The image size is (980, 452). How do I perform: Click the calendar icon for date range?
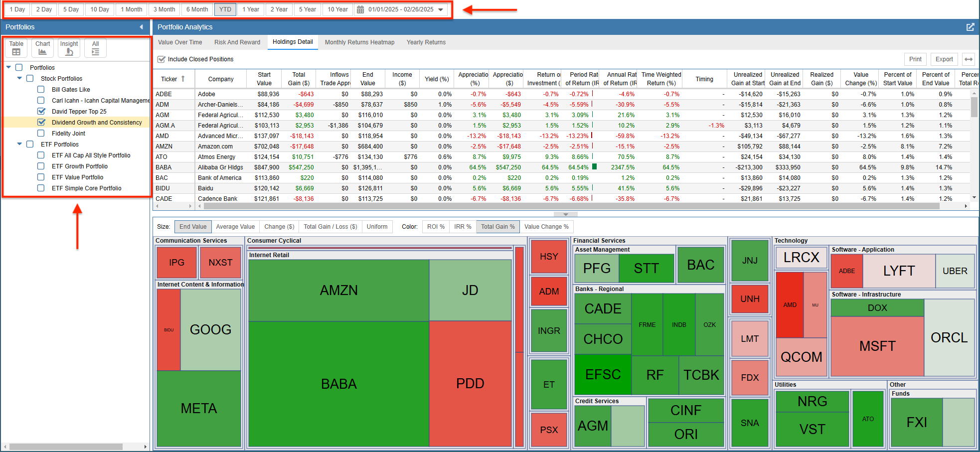coord(360,9)
